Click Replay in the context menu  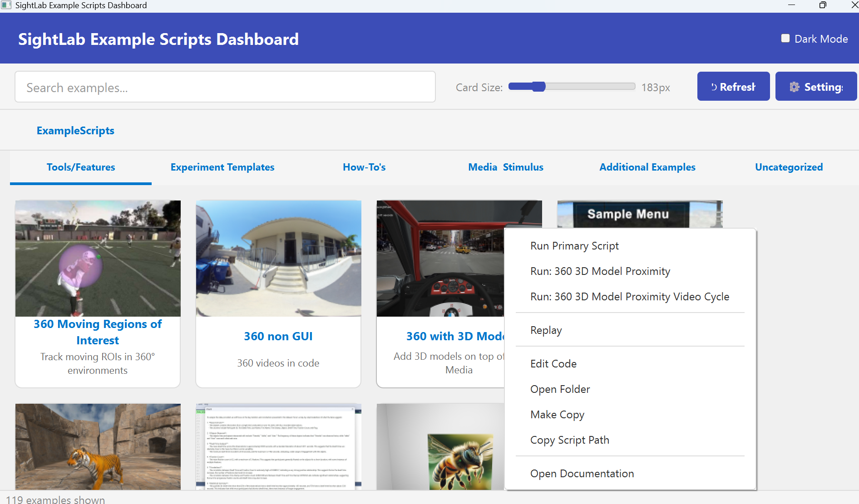[546, 330]
